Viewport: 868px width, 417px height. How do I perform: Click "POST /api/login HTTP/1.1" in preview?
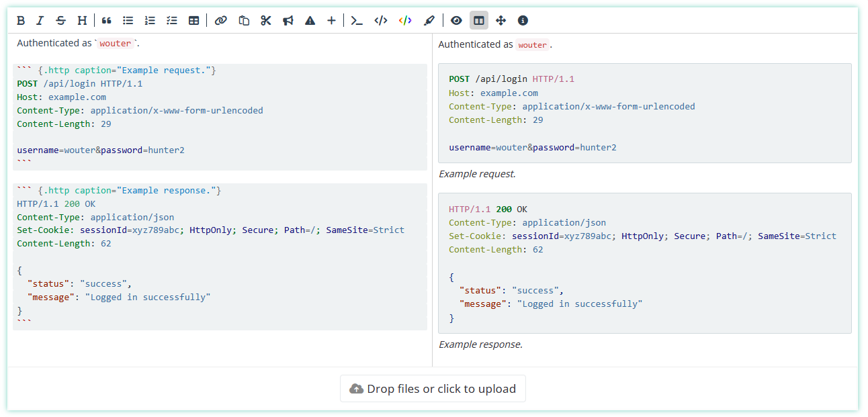pos(512,79)
